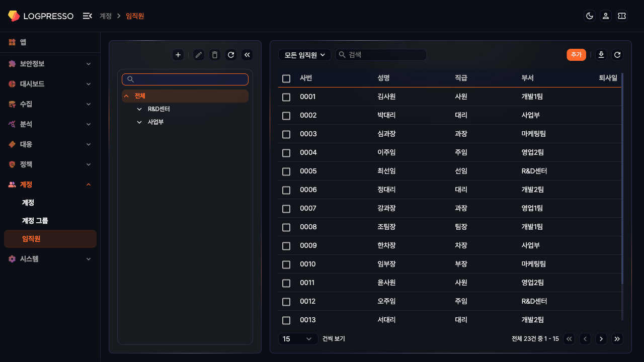Screen dimensions: 644x362
Task: Open the 모든 임직원 filter dropdown
Action: click(304, 55)
